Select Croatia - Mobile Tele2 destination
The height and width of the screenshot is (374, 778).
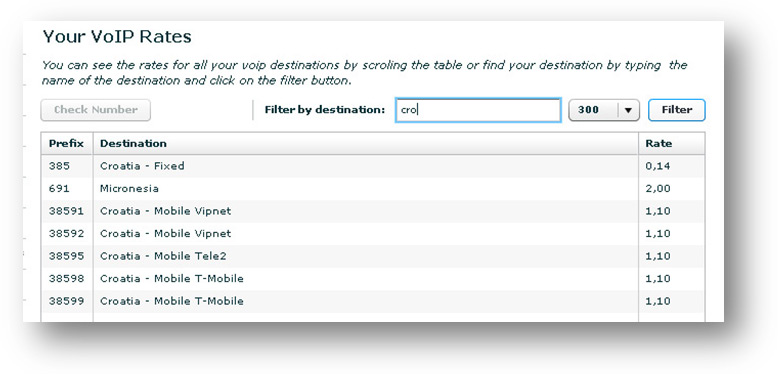(163, 256)
